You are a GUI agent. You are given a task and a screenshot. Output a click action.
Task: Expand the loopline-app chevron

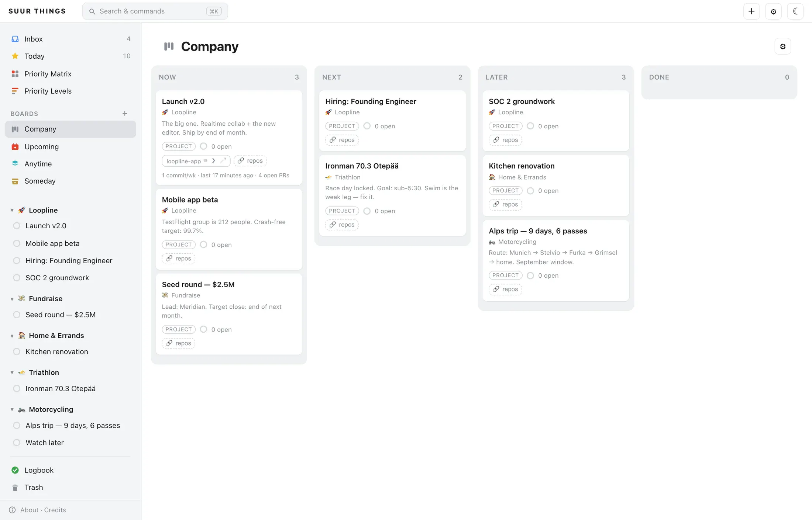214,161
